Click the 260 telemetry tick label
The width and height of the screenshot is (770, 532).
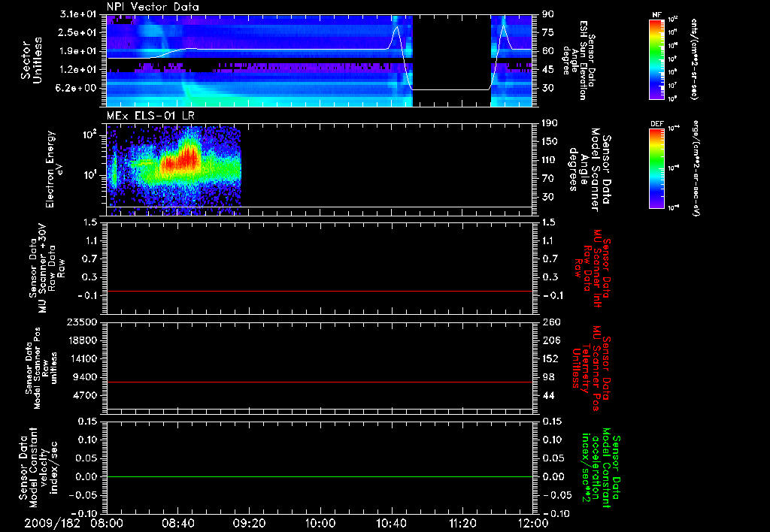click(x=550, y=322)
